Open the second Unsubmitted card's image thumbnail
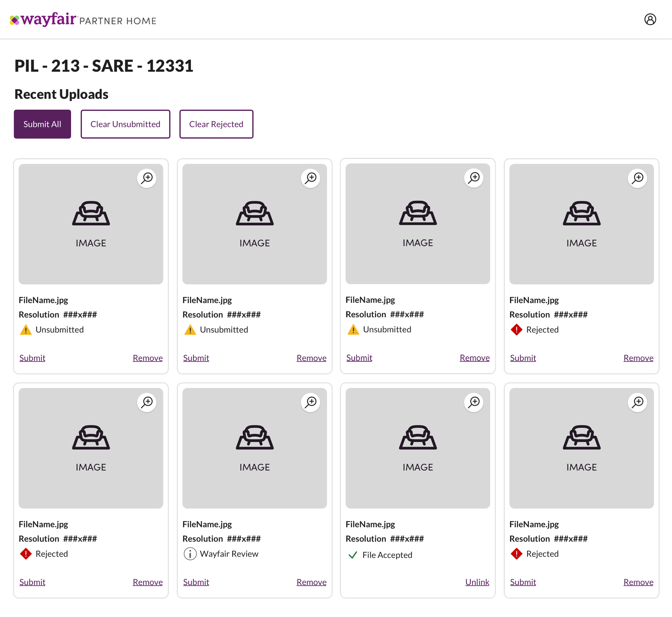The width and height of the screenshot is (672, 617). (255, 224)
